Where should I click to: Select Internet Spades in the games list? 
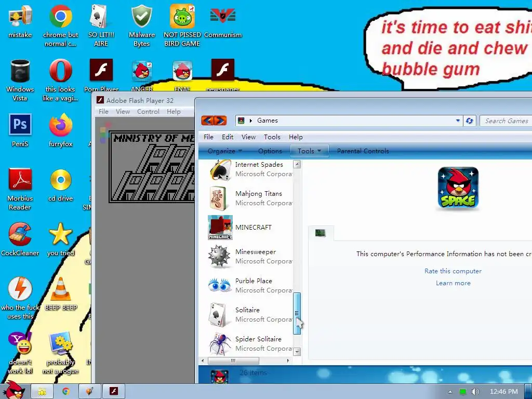coord(250,169)
